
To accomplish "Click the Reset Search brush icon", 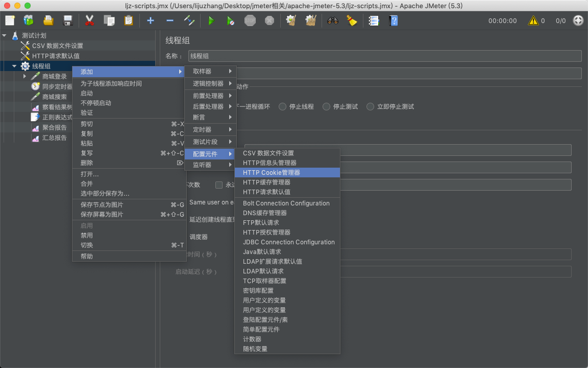I will tap(352, 20).
